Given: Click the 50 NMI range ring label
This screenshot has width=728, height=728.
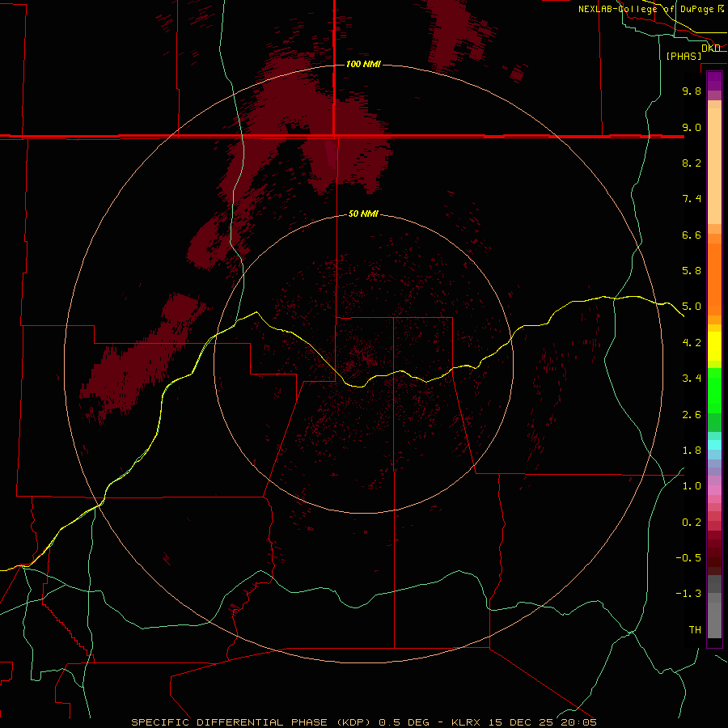Looking at the screenshot, I should [x=363, y=214].
